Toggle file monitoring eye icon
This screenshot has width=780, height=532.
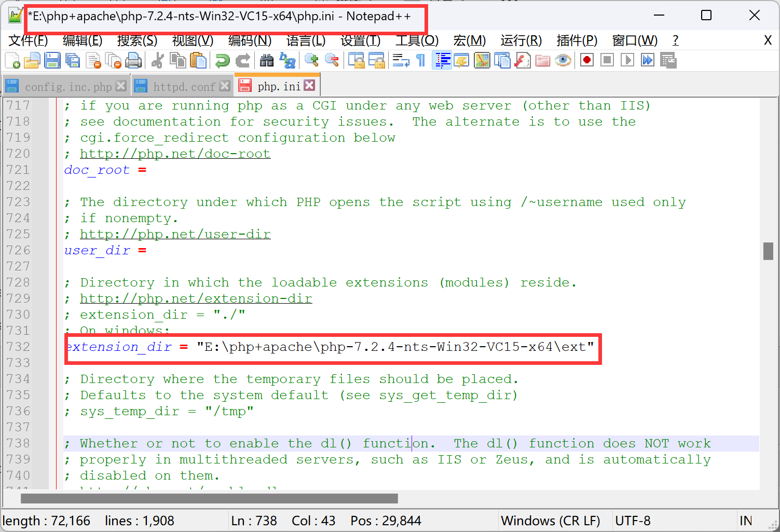pyautogui.click(x=563, y=61)
